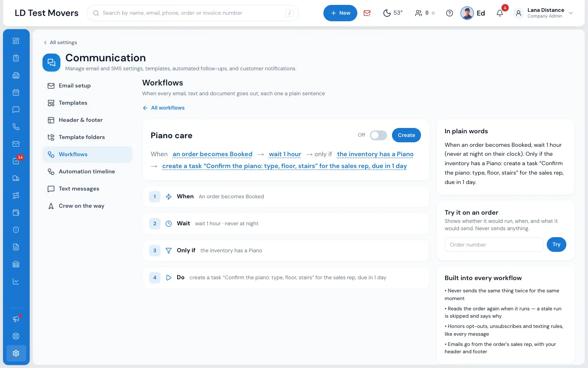Open step 4 Do row
Screen dimensions: 588x368
286,278
